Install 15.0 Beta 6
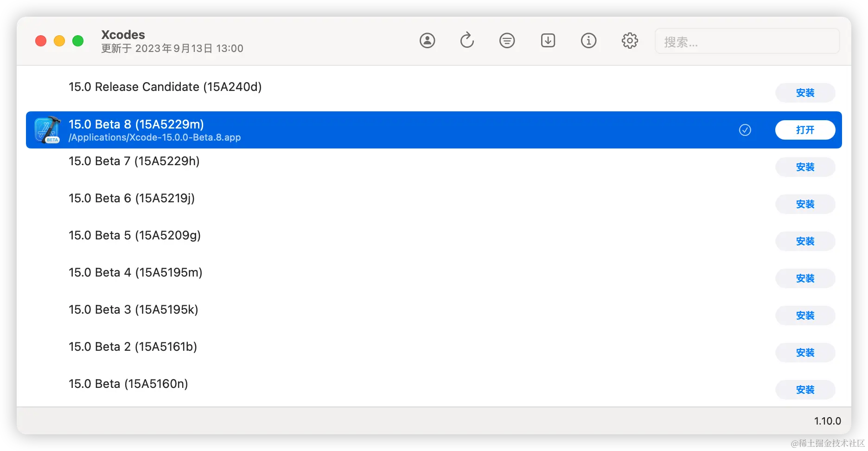The width and height of the screenshot is (868, 451). coord(805,204)
